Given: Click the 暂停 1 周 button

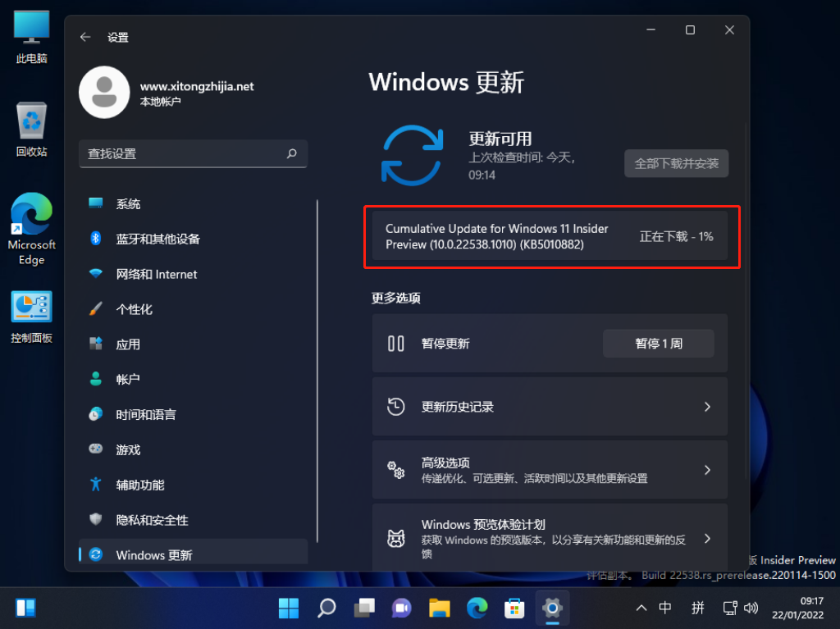Looking at the screenshot, I should (659, 344).
